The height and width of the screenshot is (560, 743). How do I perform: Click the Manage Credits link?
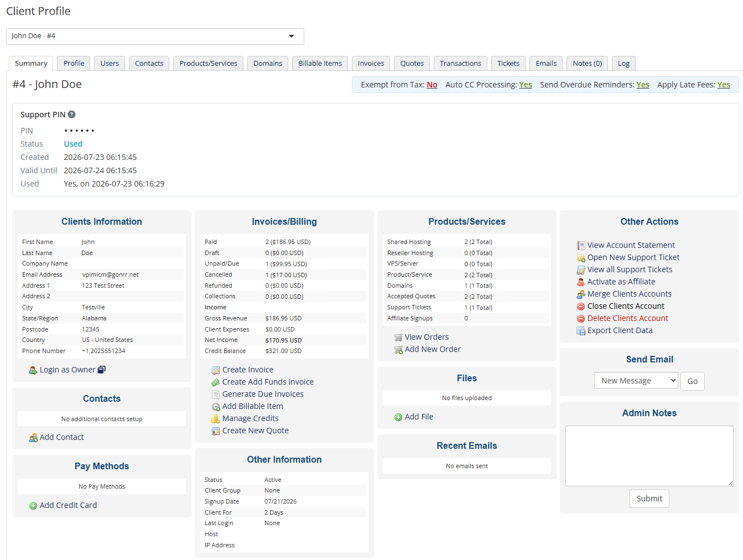(251, 419)
